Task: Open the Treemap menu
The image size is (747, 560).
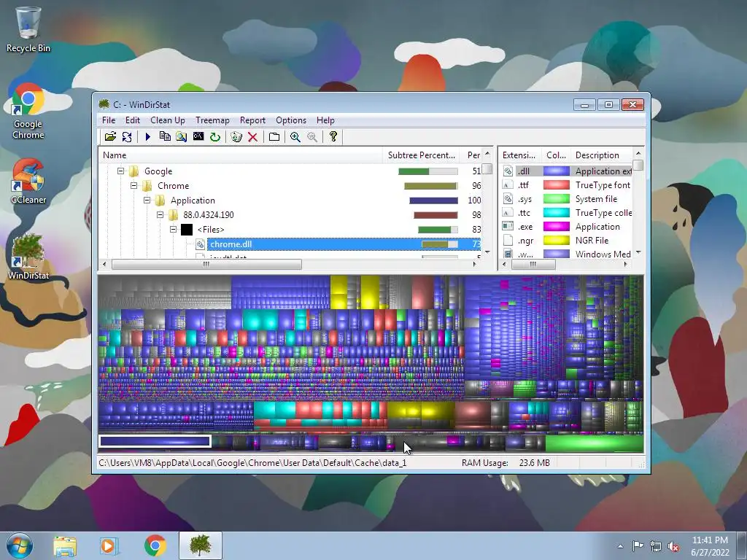Action: (212, 120)
